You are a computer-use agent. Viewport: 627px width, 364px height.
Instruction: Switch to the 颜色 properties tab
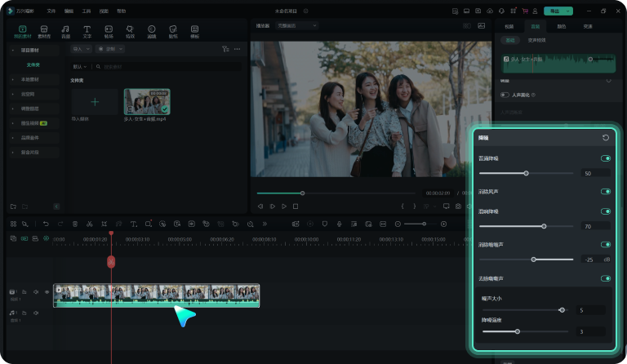tap(561, 26)
